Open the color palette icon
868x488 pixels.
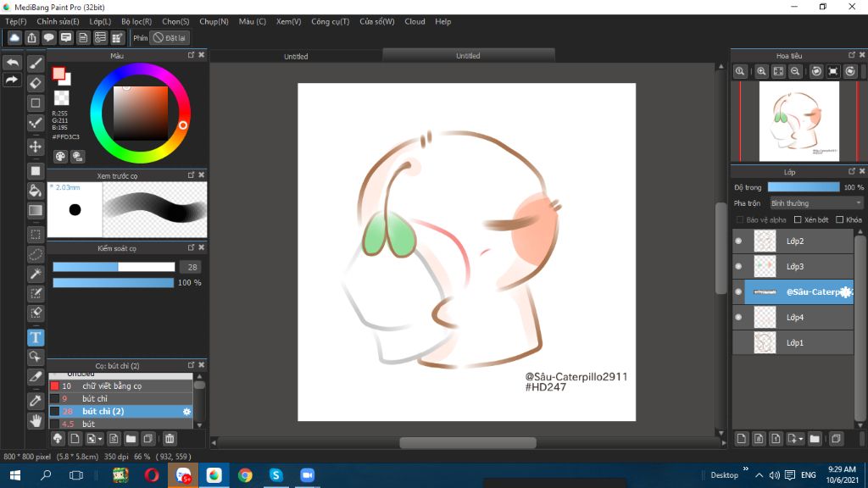[x=60, y=157]
